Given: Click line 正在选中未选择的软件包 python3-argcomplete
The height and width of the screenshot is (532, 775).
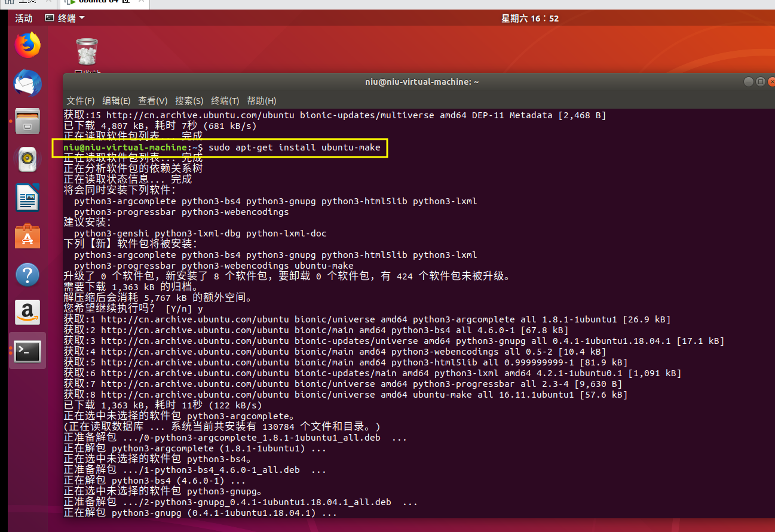Looking at the screenshot, I should (x=179, y=416).
